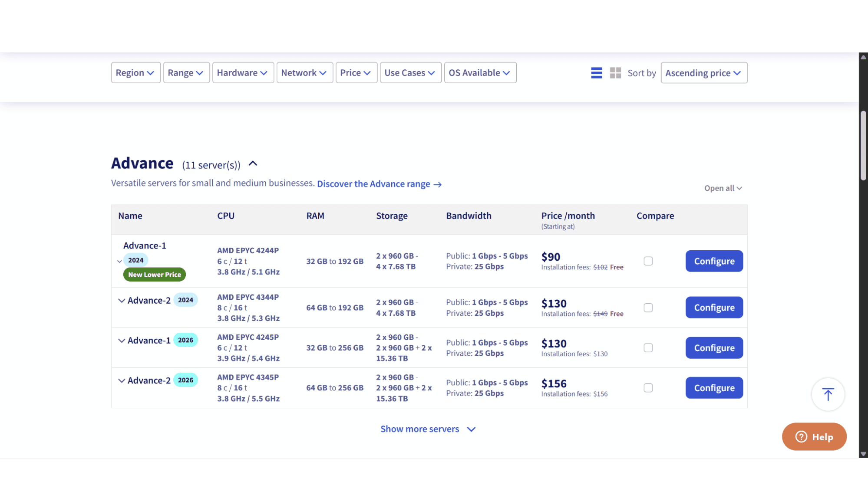Open the Use Cases filter dropdown

pyautogui.click(x=410, y=73)
